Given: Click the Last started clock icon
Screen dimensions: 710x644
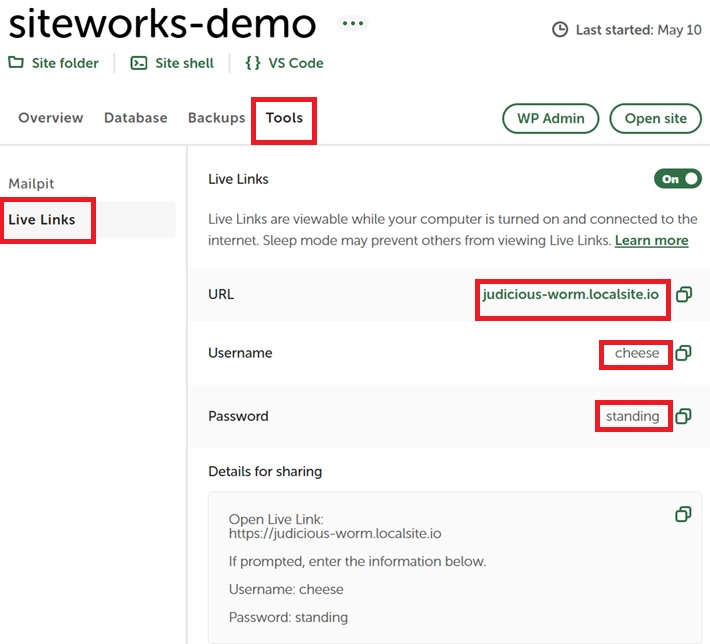Looking at the screenshot, I should (x=560, y=30).
